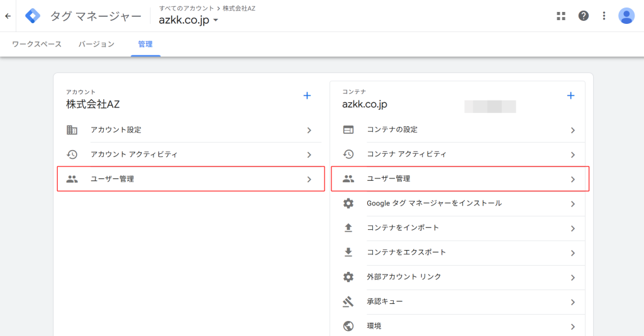Image resolution: width=644 pixels, height=336 pixels.
Task: Click the gavel icon for 承認キュー
Action: [x=348, y=302]
